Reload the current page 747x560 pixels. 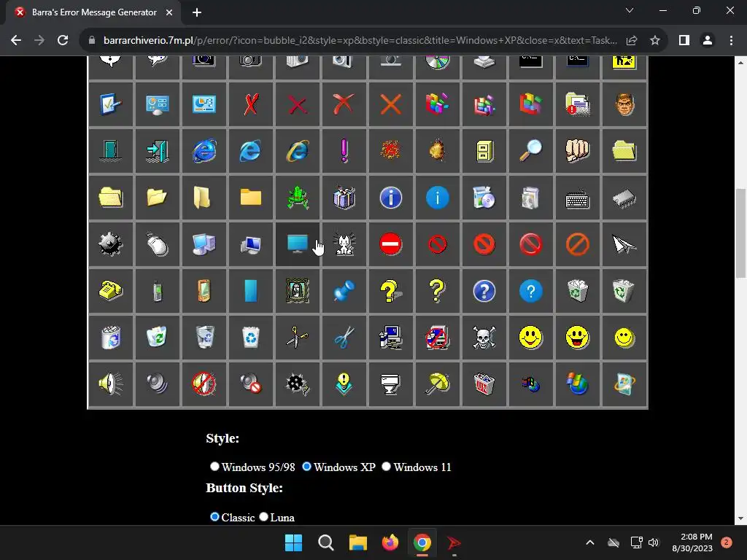[x=63, y=41]
